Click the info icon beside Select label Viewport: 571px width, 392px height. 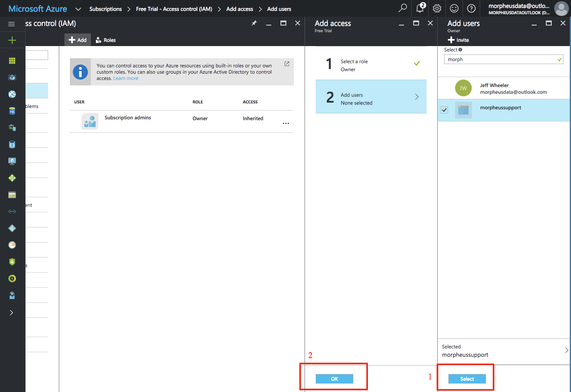point(460,50)
